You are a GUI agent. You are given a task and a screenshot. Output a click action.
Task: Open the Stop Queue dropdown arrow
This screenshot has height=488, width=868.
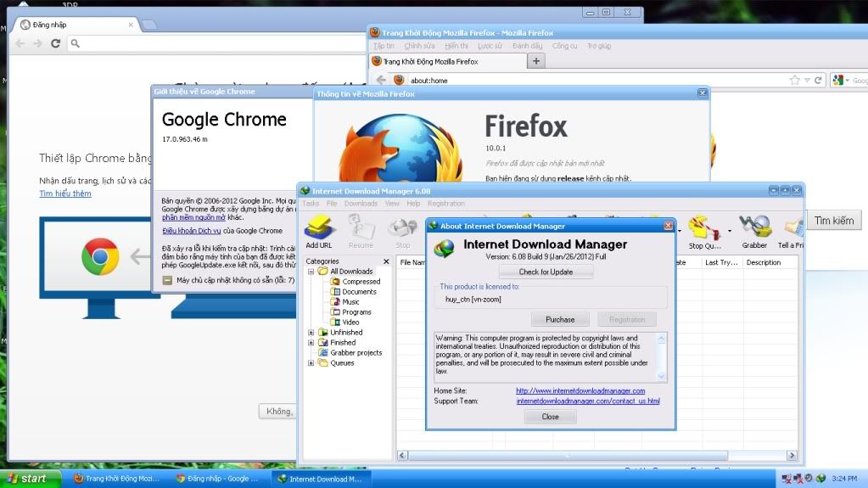(x=730, y=231)
